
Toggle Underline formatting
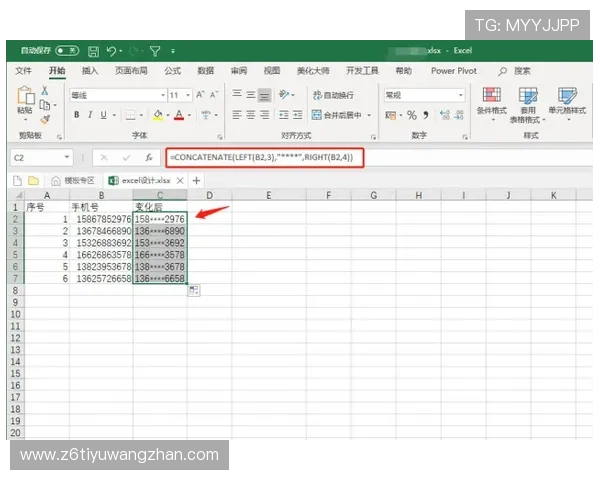103,114
